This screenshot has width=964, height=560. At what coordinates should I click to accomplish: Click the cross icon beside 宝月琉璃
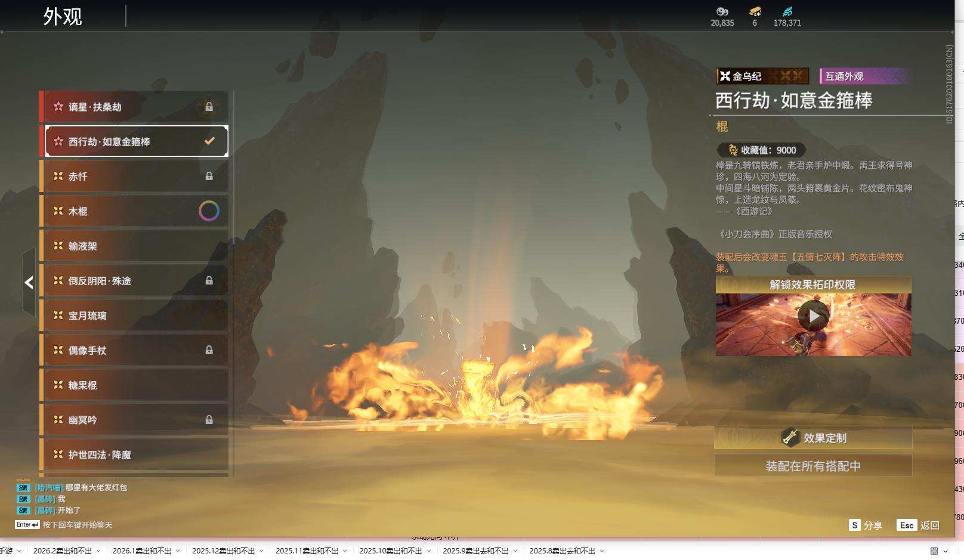pos(58,315)
